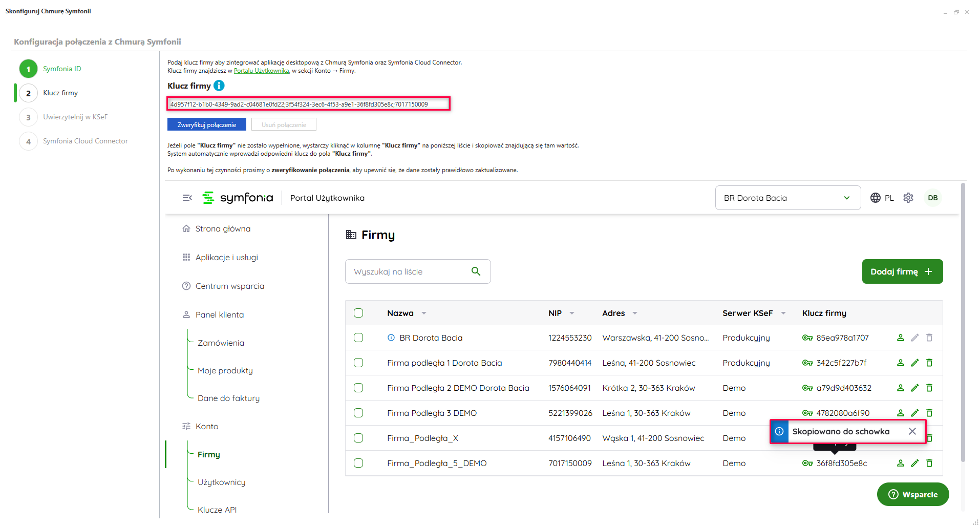
Task: Open the DB user avatar
Action: (932, 198)
